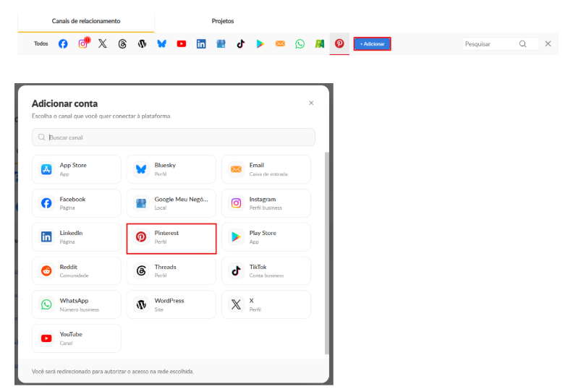This screenshot has width=573, height=392.
Task: Switch to the Projetos tab
Action: (x=223, y=21)
